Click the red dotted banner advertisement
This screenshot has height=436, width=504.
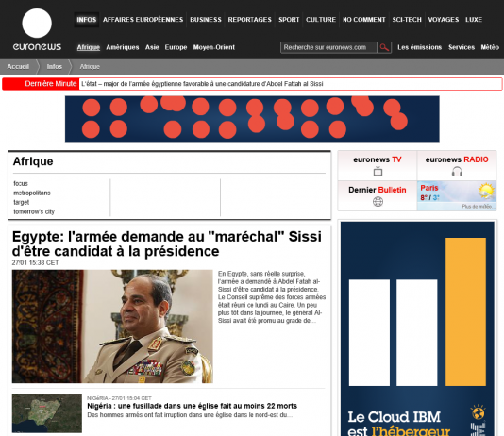click(x=252, y=119)
